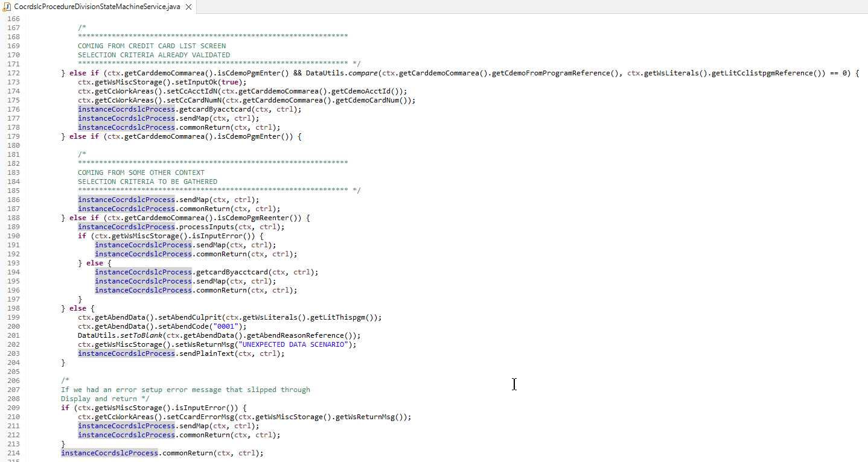Click line number 198 in the gutter
Image resolution: width=868 pixels, height=462 pixels.
pyautogui.click(x=13, y=308)
